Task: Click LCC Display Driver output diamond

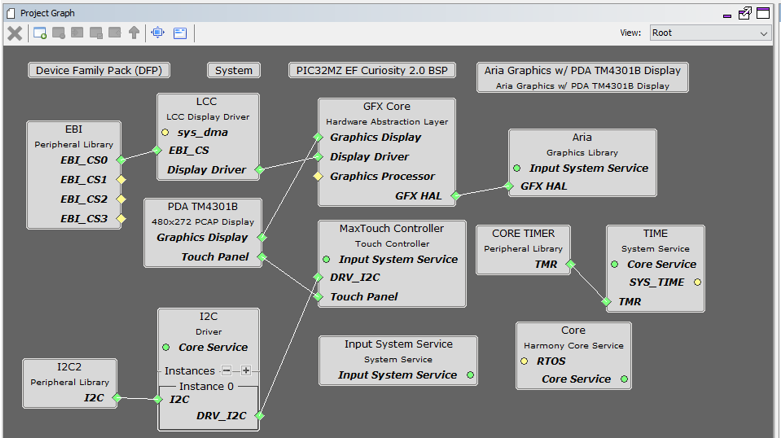Action: pyautogui.click(x=260, y=170)
